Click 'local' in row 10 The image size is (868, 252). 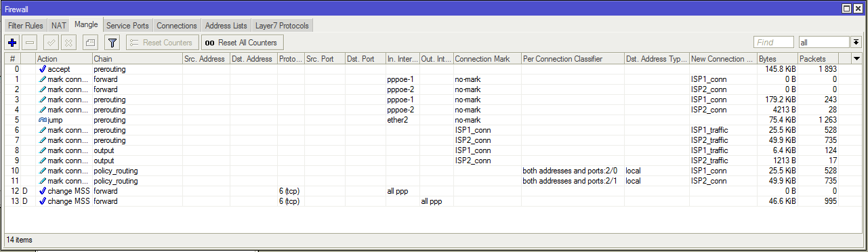coord(633,171)
